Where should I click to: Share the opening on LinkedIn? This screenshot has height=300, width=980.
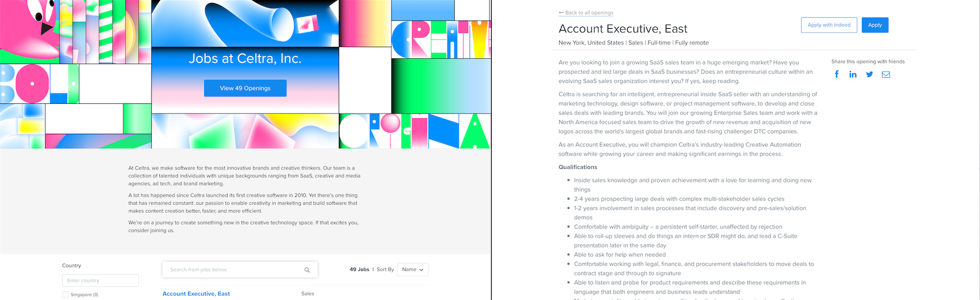853,74
